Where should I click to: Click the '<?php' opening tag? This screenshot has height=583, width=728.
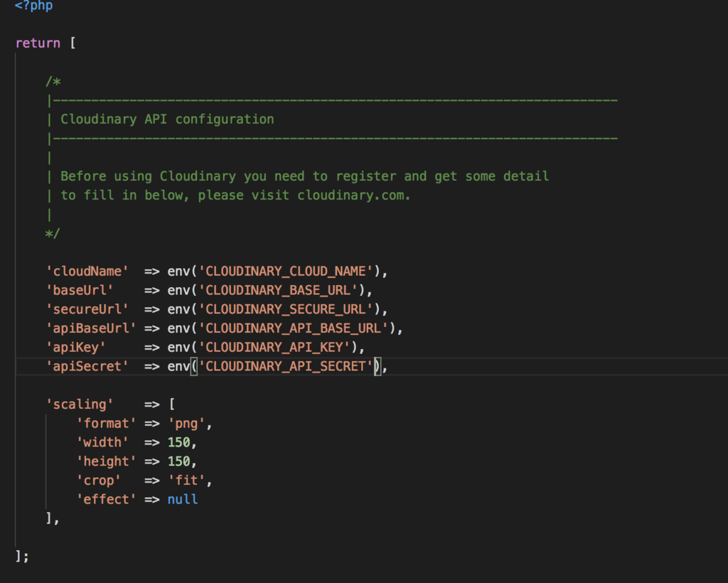pos(34,6)
